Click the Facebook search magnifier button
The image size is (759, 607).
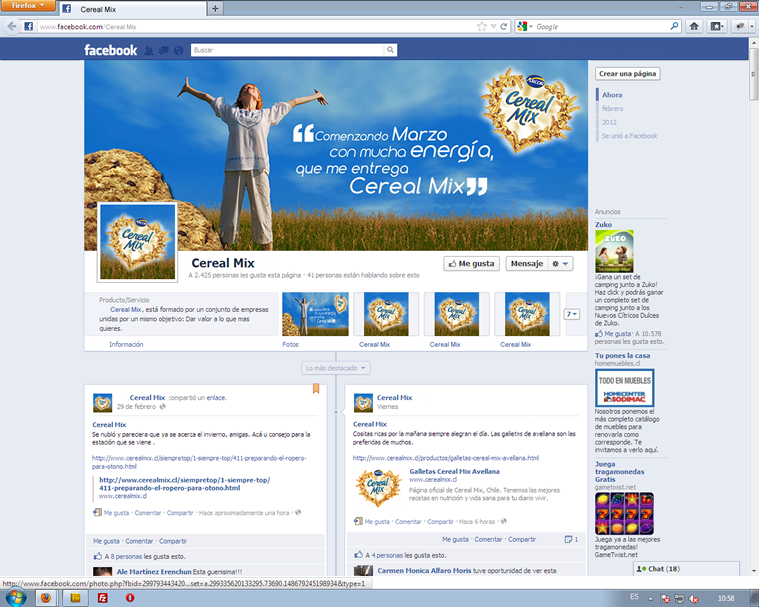[x=390, y=50]
